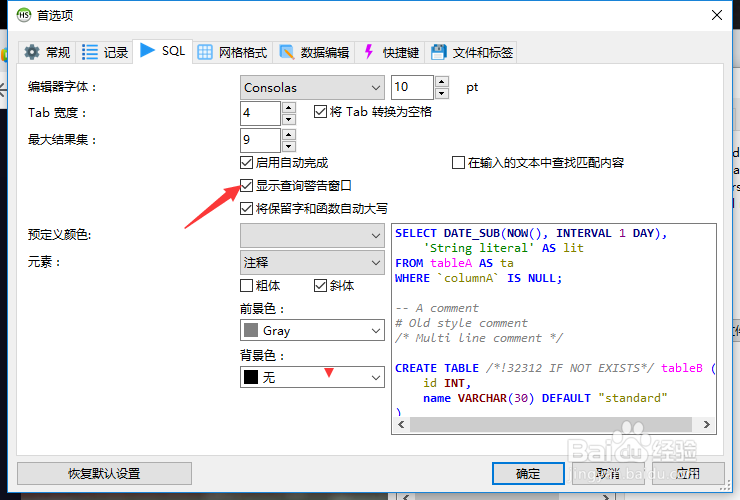
Task: Switch to the 记录 tab
Action: pyautogui.click(x=105, y=52)
